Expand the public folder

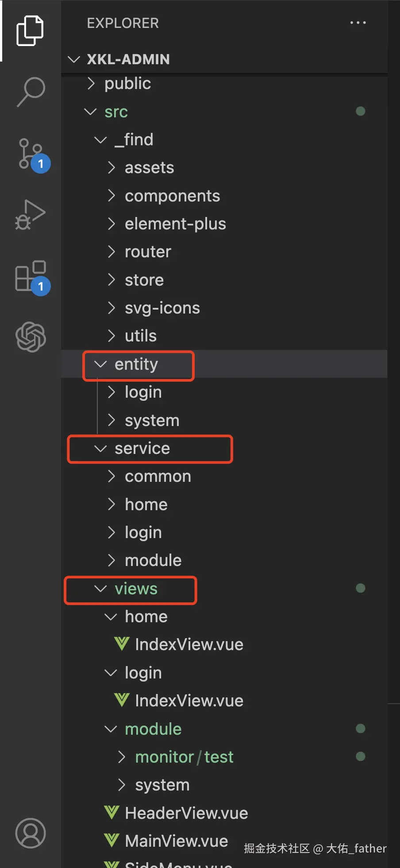click(127, 84)
